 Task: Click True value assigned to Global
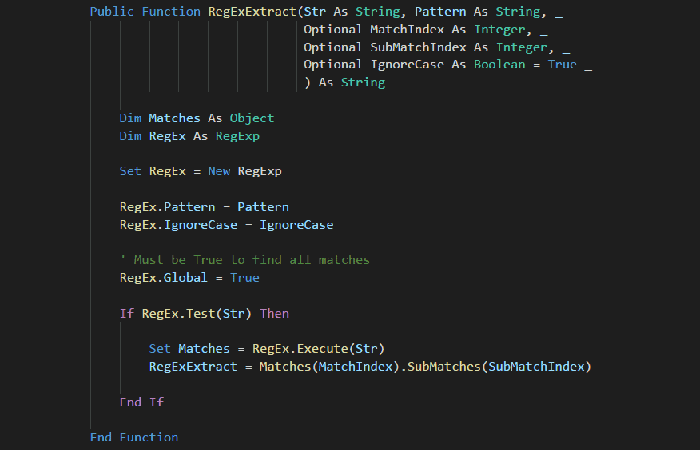245,278
